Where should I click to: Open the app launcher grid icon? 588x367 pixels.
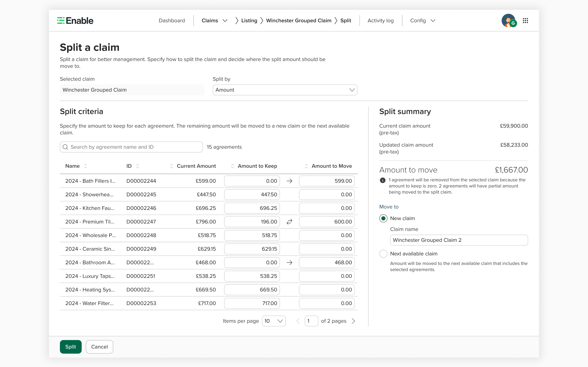525,21
